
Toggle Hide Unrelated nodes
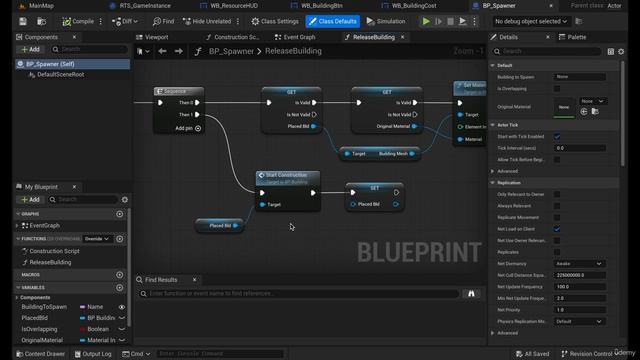[207, 21]
